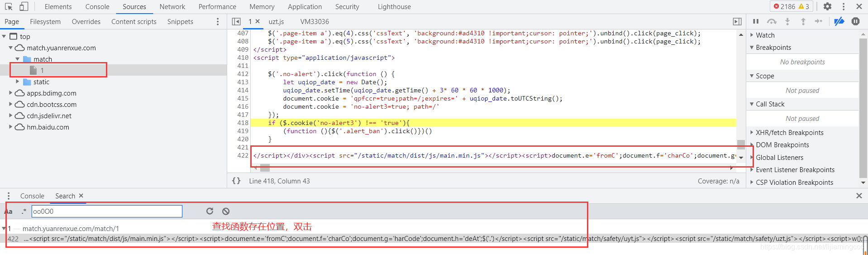Open the DevTools three-dot customize menu
The width and height of the screenshot is (868, 255).
coord(843,6)
